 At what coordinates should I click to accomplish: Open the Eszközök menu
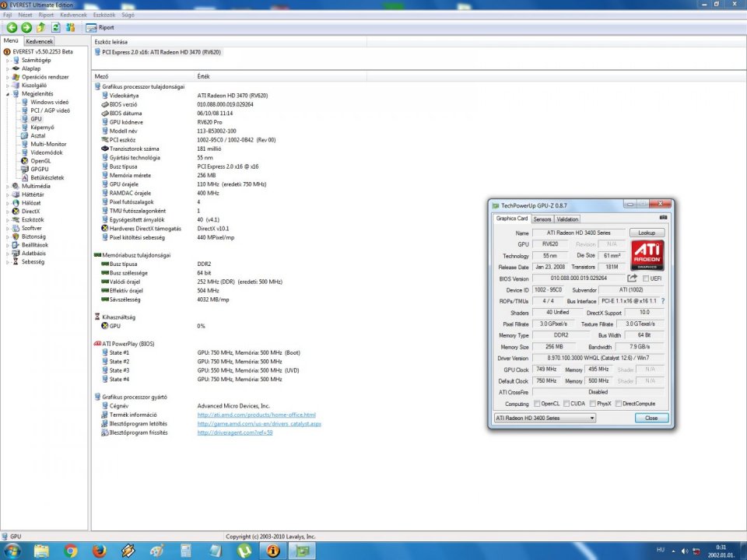point(103,15)
